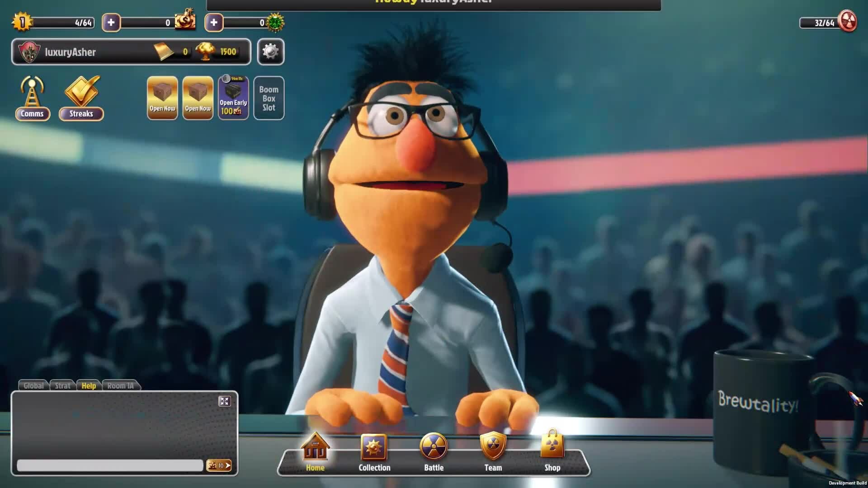Open the second Open Now boom box
Image resolution: width=868 pixels, height=488 pixels.
pyautogui.click(x=198, y=98)
